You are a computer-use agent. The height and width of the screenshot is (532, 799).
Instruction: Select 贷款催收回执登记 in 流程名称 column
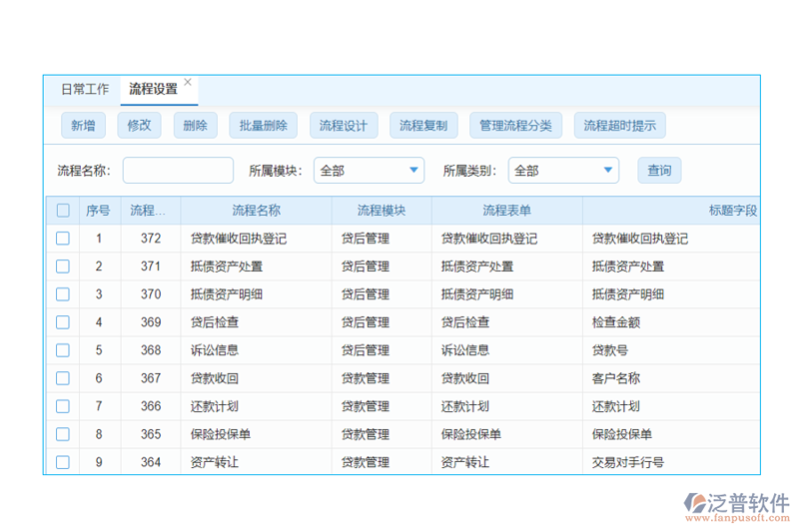[239, 239]
